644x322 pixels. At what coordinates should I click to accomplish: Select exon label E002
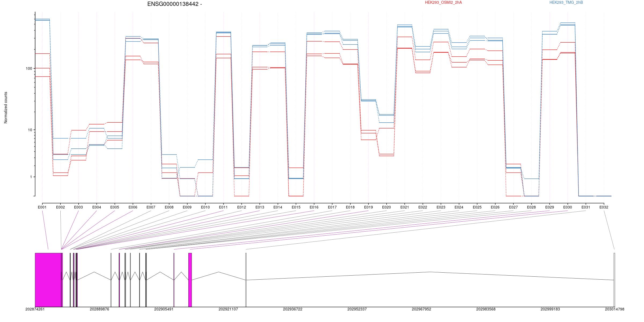point(60,207)
